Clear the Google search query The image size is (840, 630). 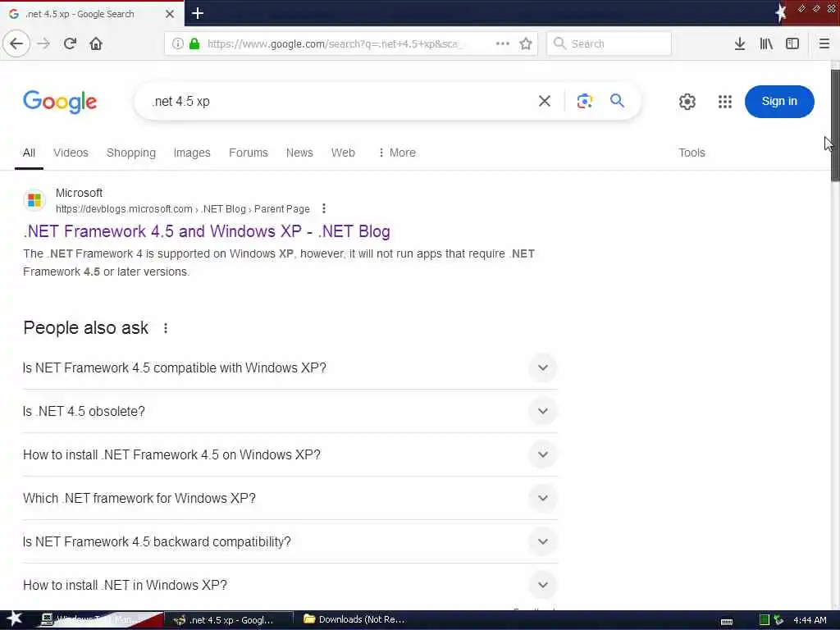(x=545, y=101)
